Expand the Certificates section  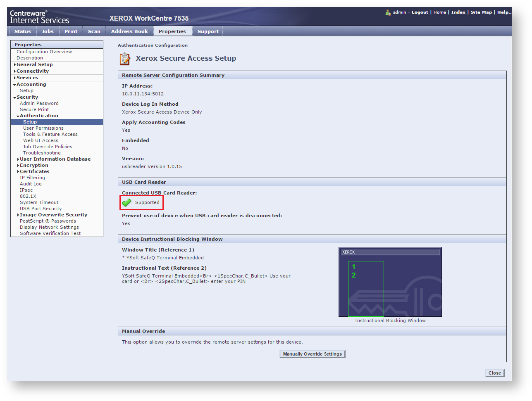[34, 171]
